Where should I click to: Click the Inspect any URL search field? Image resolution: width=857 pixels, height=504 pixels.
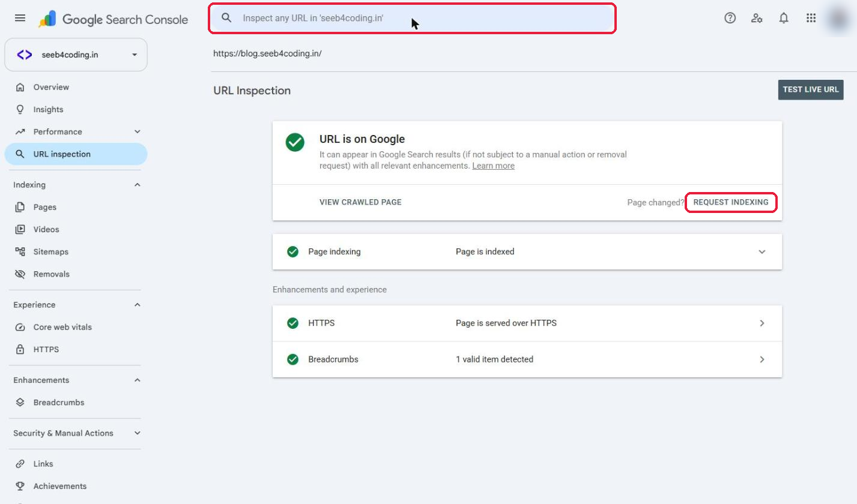[412, 18]
